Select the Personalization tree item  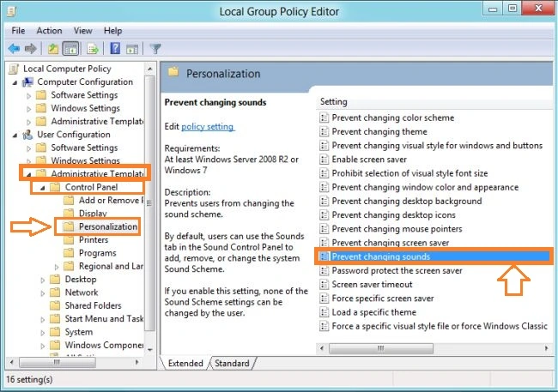coord(108,226)
